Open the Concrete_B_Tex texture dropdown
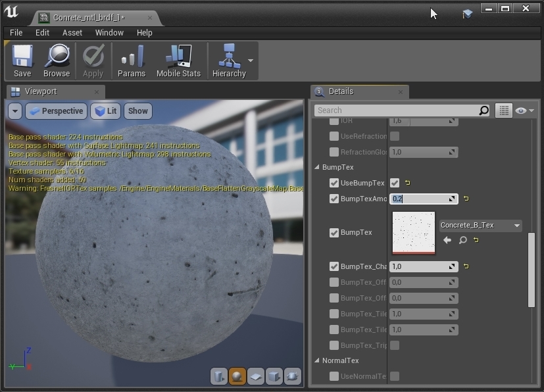Image resolution: width=544 pixels, height=392 pixels. click(480, 225)
